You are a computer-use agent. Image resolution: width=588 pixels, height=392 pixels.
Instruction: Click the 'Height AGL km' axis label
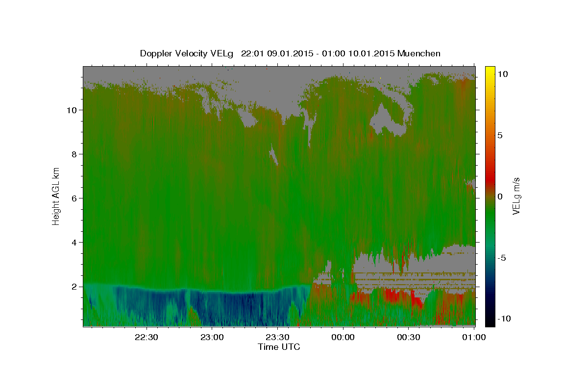tap(56, 196)
